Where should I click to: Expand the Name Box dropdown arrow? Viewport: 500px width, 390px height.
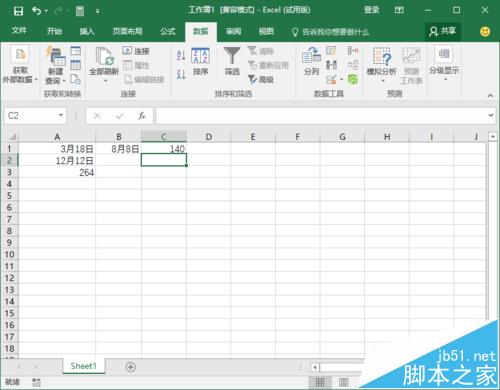61,115
